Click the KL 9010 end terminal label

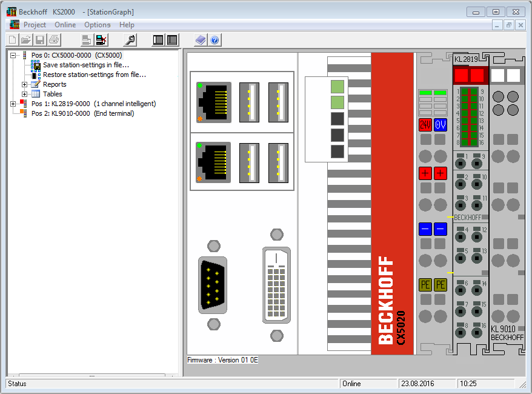tap(503, 329)
